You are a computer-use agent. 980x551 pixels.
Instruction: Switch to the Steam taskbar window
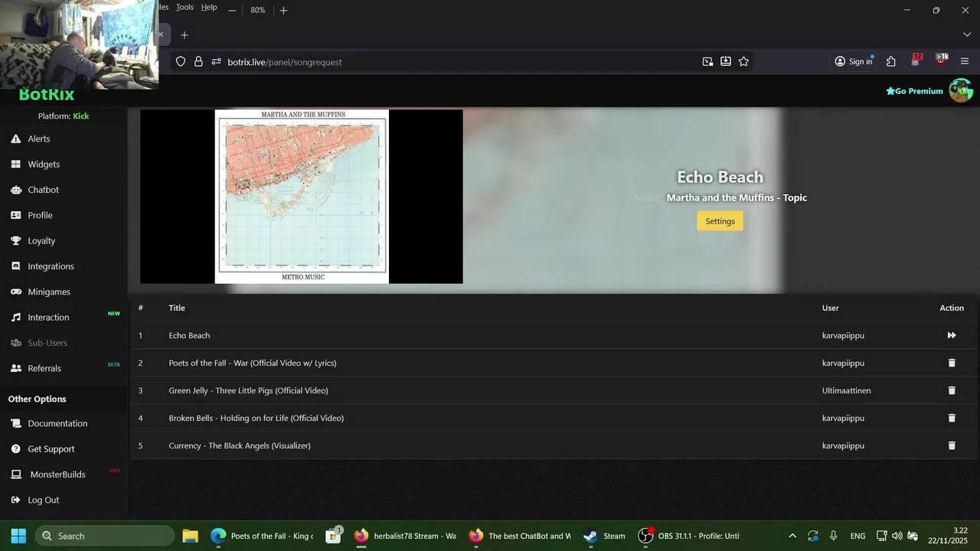click(x=604, y=536)
